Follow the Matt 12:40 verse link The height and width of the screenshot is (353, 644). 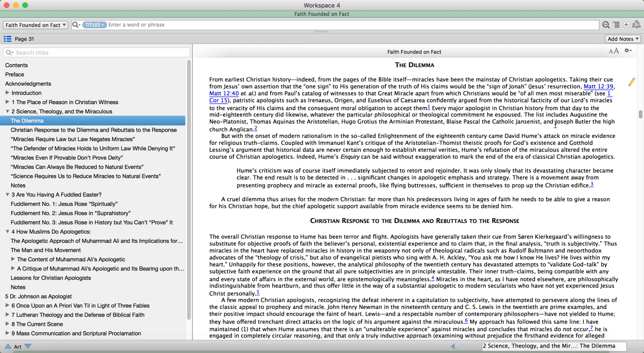(x=224, y=93)
